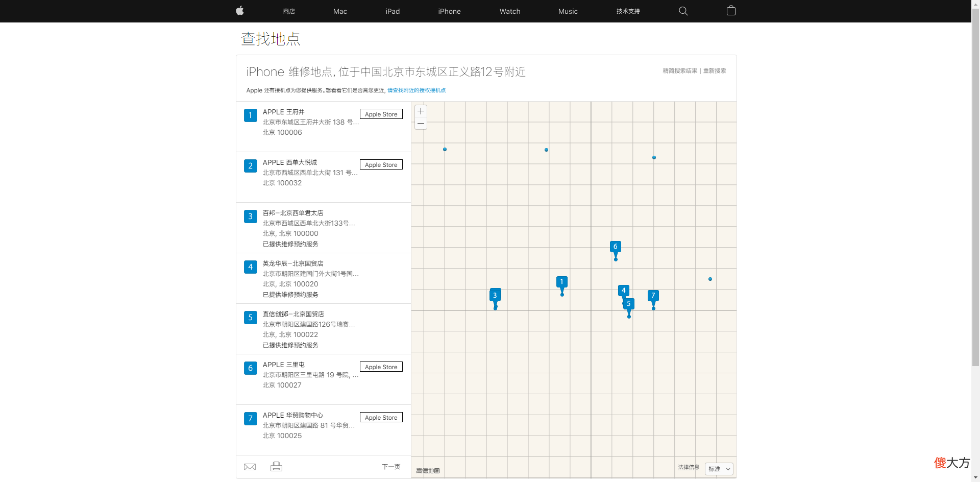Viewport: 980px width, 482px height.
Task: Click Apple Store tag for APPLE 华贸购物中心
Action: (381, 418)
